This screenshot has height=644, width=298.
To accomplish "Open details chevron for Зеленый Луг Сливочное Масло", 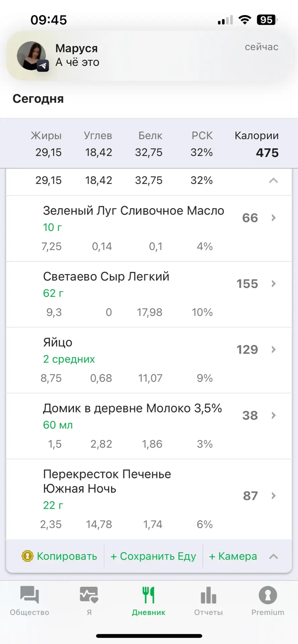I will pos(273,218).
